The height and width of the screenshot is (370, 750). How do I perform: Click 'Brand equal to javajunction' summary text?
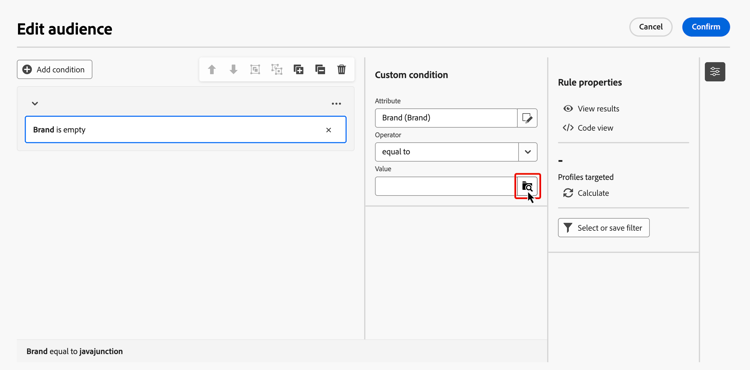click(x=75, y=351)
